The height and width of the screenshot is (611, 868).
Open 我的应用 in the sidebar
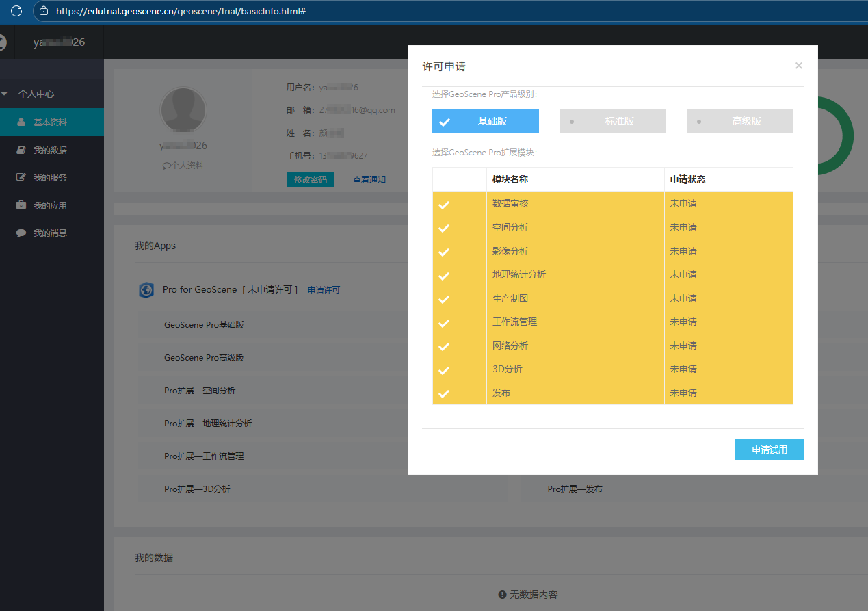52,205
